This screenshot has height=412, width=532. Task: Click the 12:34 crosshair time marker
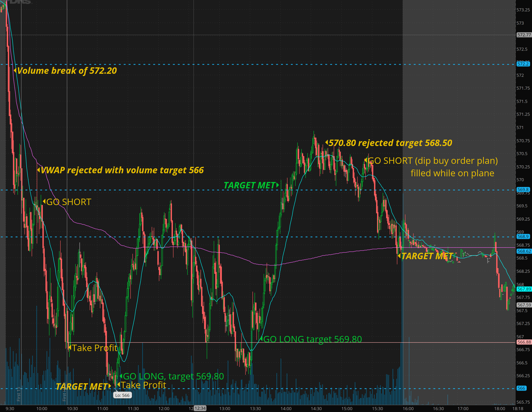pos(200,408)
